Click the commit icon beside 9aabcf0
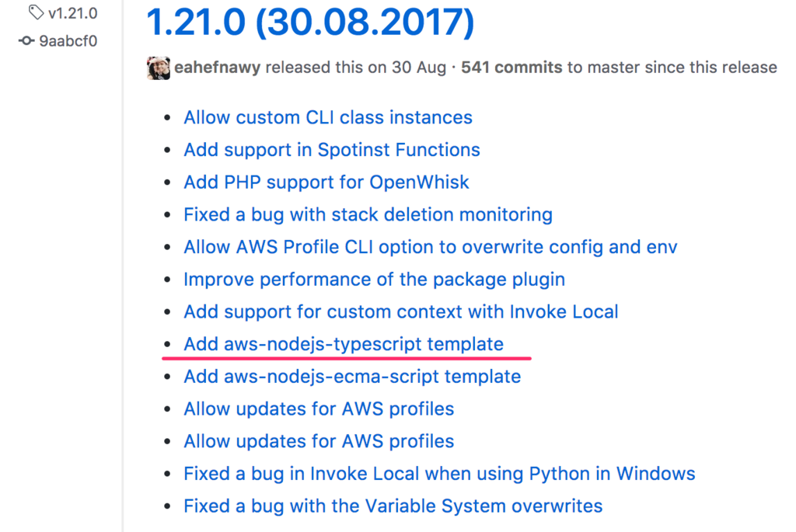796x532 pixels. tap(26, 41)
